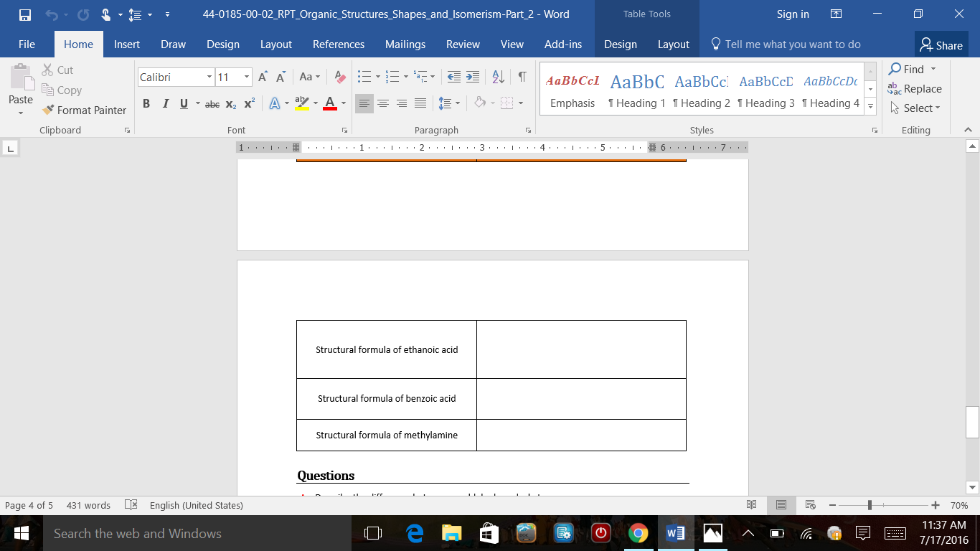The width and height of the screenshot is (980, 551).
Task: Apply borders to selection
Action: point(507,103)
